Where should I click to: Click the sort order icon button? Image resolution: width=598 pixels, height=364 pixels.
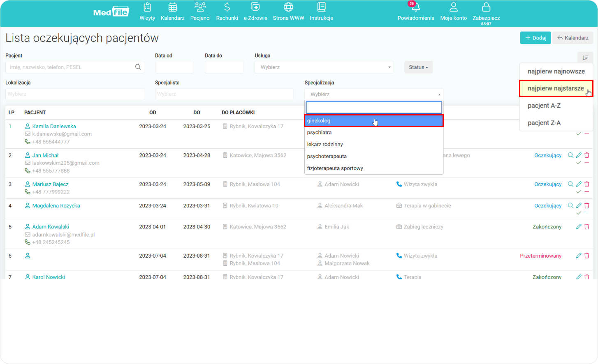point(585,58)
